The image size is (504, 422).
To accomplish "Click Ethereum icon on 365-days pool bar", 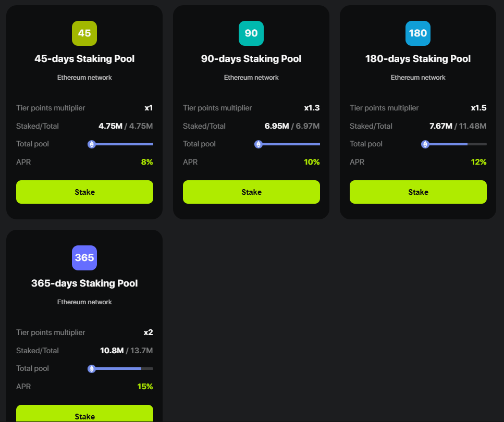I will 92,369.
